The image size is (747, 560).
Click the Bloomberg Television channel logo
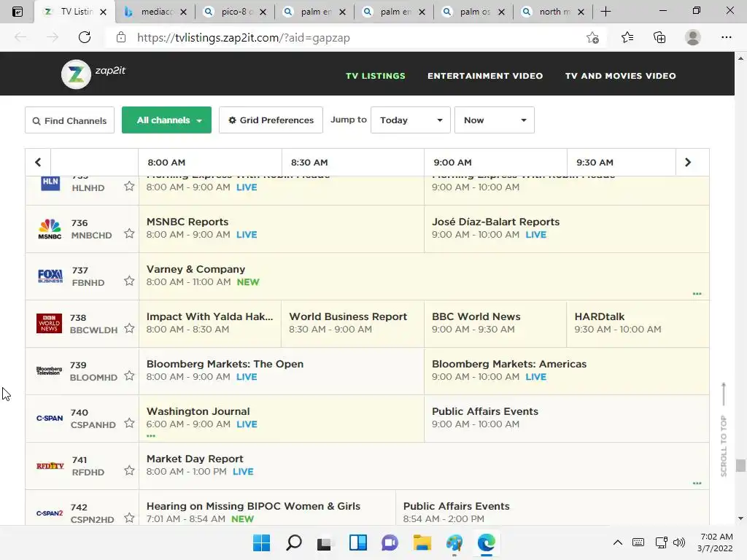(x=49, y=371)
